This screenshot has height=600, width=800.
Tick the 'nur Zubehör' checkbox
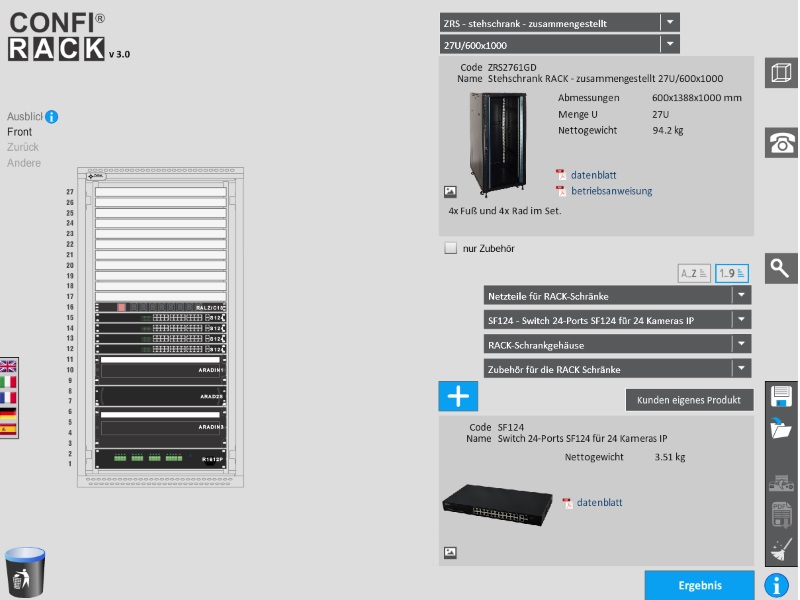451,248
